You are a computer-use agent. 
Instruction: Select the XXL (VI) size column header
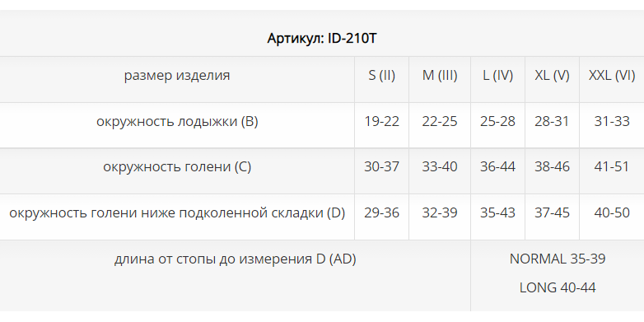tap(612, 76)
